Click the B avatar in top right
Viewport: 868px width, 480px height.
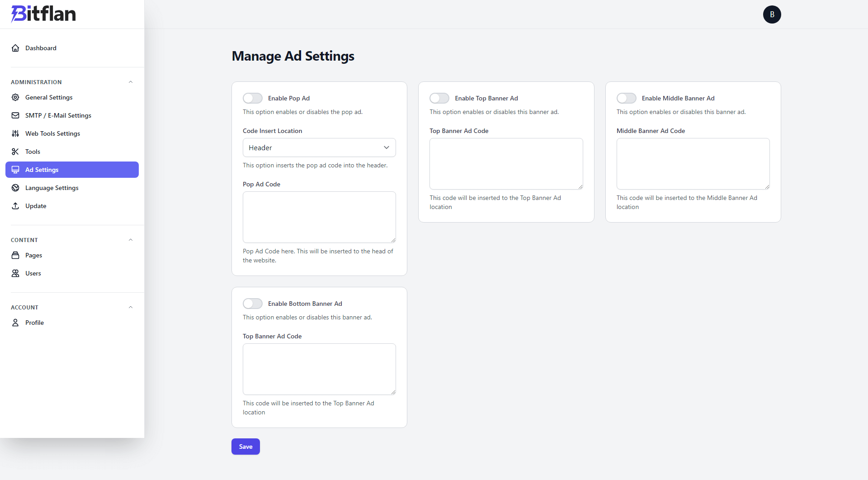772,14
